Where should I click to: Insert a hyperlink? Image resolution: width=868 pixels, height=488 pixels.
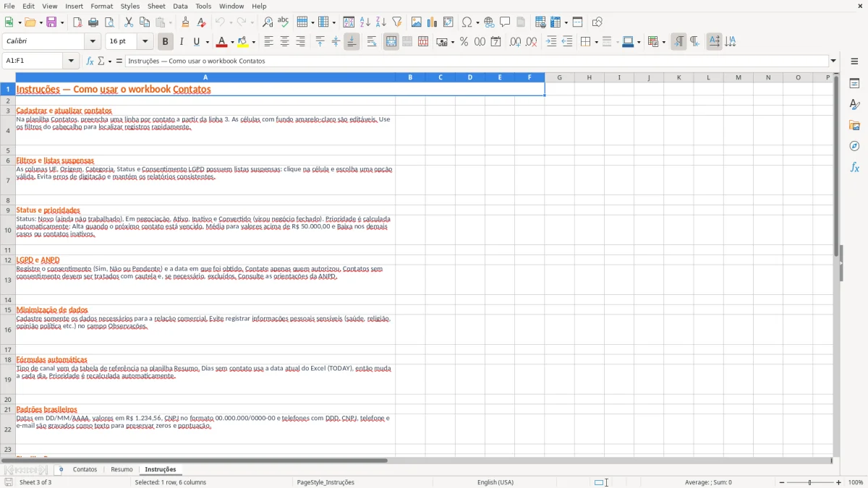[489, 22]
